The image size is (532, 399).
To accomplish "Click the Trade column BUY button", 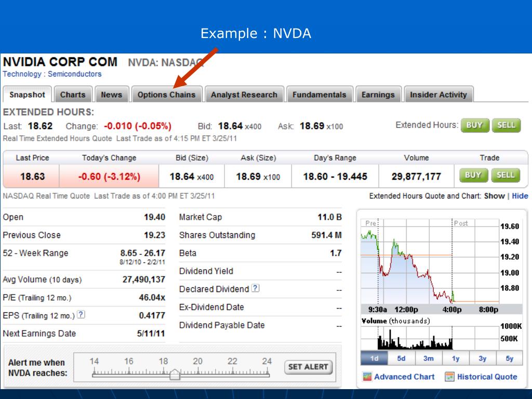I will (x=473, y=175).
